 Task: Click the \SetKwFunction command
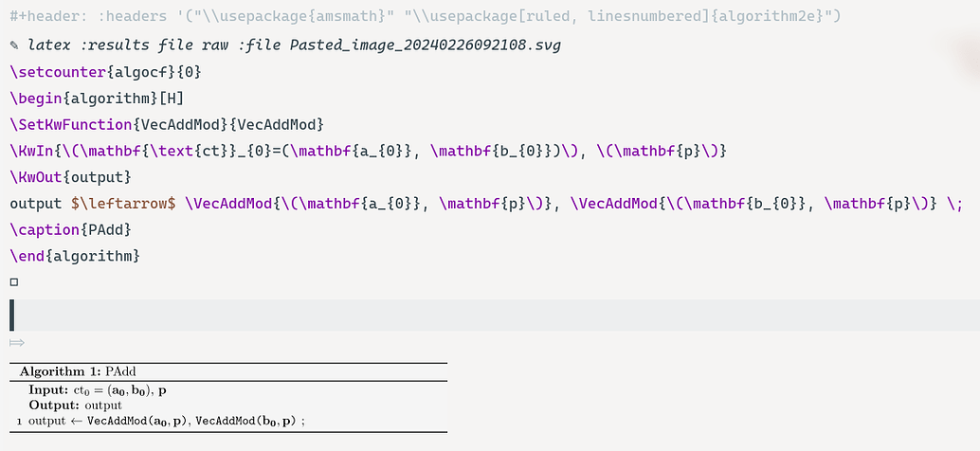[71, 124]
